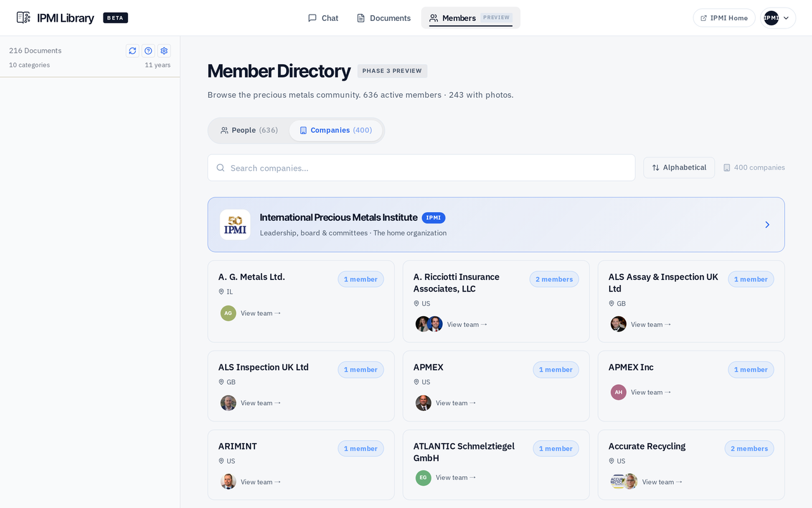Viewport: 812px width, 508px height.
Task: Click the AH avatar icon on APMEX Inc
Action: [x=619, y=392]
